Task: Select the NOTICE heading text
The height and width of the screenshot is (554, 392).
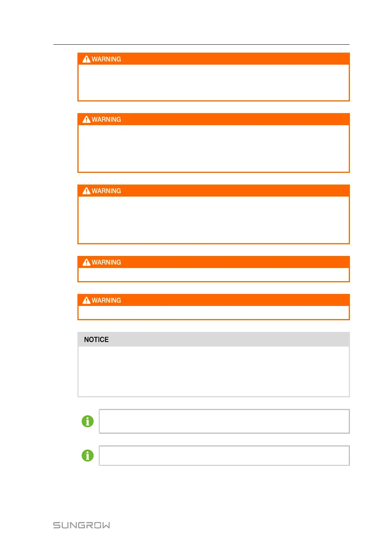Action: 96,339
